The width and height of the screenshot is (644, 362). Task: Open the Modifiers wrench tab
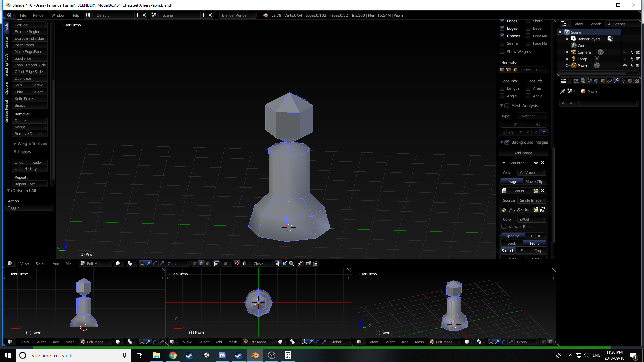[x=616, y=81]
